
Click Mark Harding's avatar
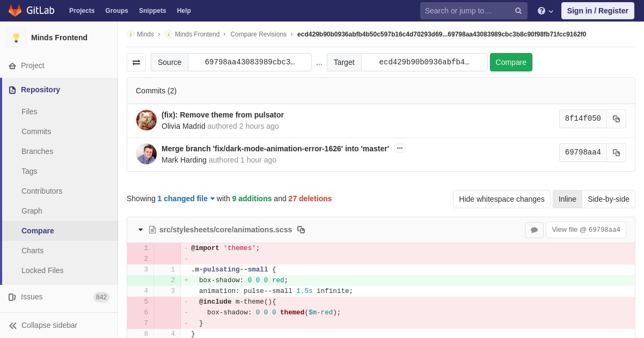click(147, 154)
